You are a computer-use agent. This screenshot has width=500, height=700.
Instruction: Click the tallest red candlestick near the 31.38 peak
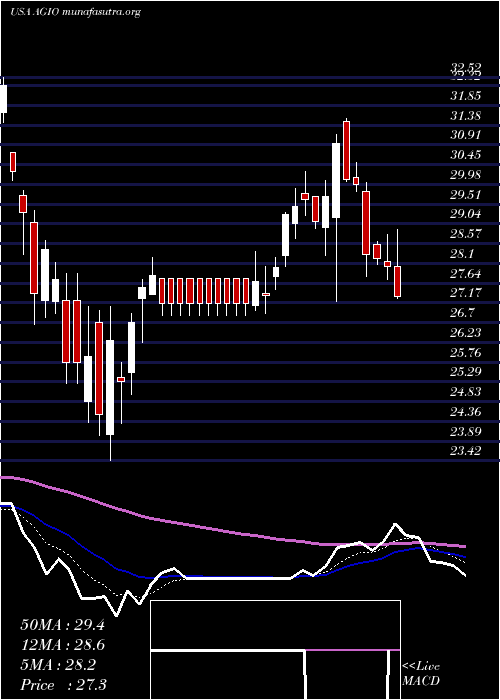point(346,150)
